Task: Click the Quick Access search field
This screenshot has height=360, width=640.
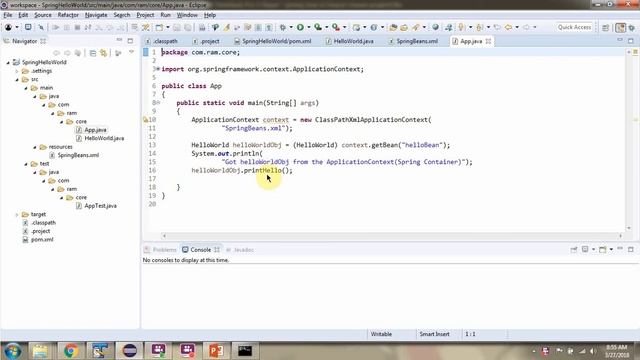Action: point(574,27)
